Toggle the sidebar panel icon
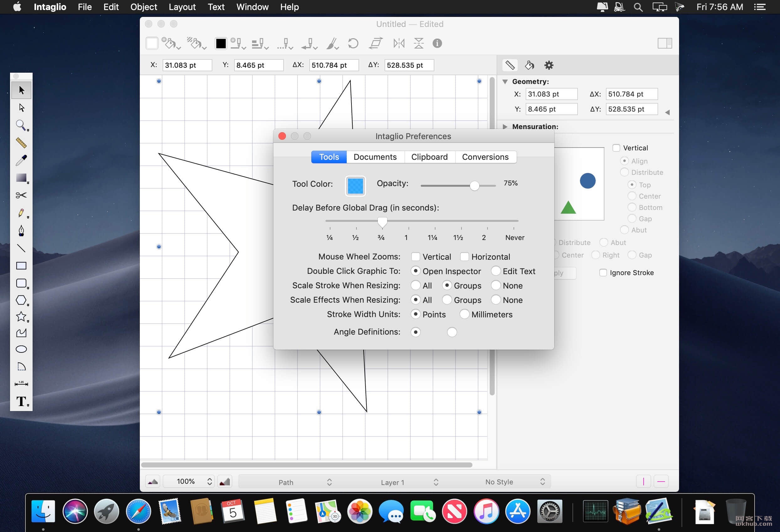The image size is (780, 532). 665,43
